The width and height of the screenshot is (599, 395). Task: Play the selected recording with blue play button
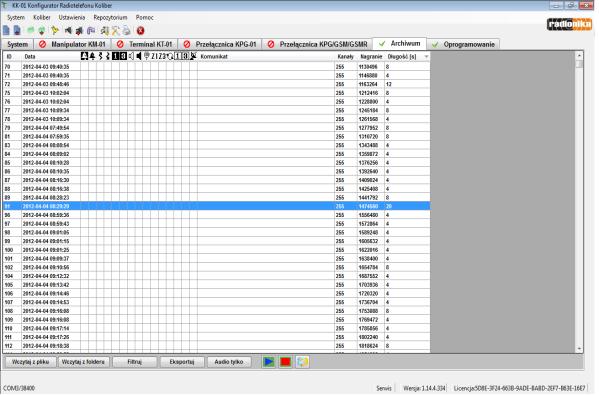[x=269, y=361]
